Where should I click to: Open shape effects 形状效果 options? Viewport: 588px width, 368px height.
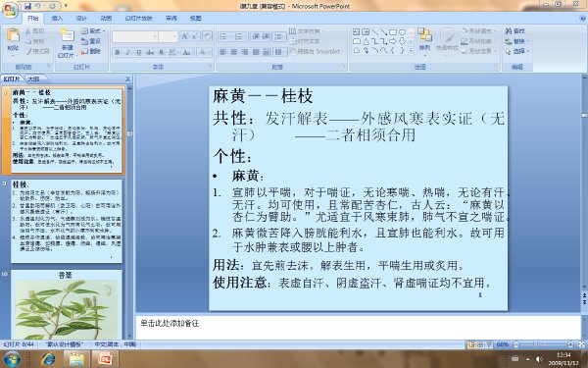[478, 51]
